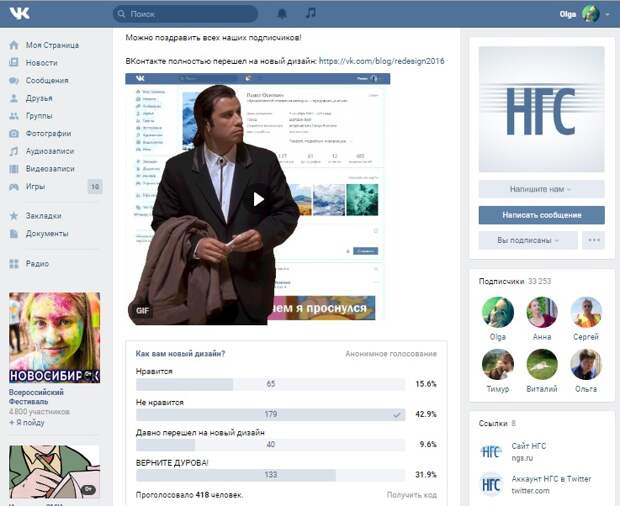Open subscriber Olga's avatar
Image resolution: width=620 pixels, height=506 pixels.
(x=498, y=312)
